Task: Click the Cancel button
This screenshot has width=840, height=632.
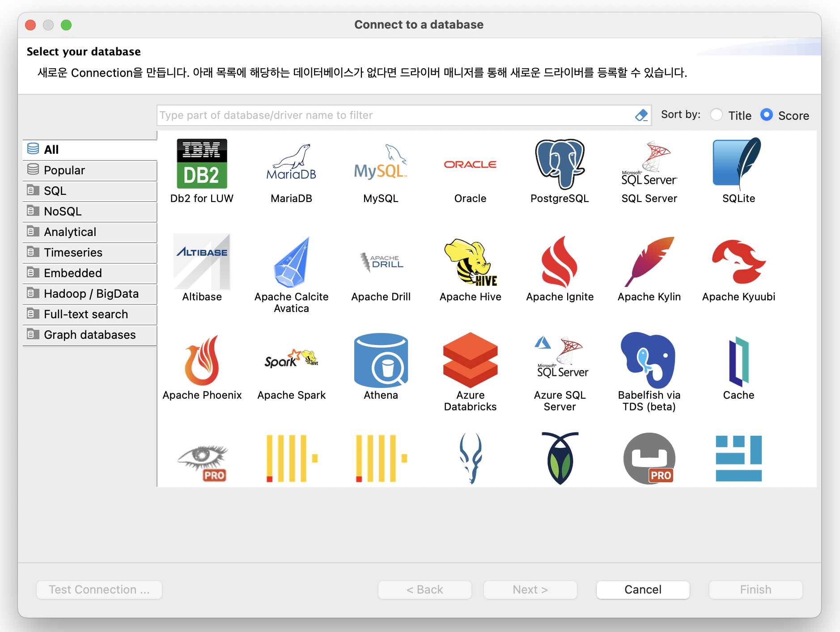Action: tap(643, 590)
